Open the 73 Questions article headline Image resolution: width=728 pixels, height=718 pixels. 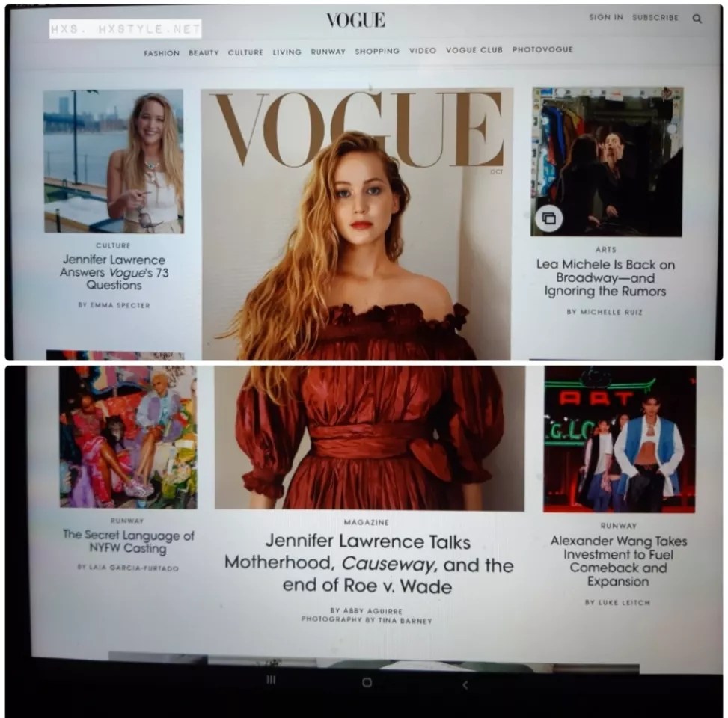114,272
